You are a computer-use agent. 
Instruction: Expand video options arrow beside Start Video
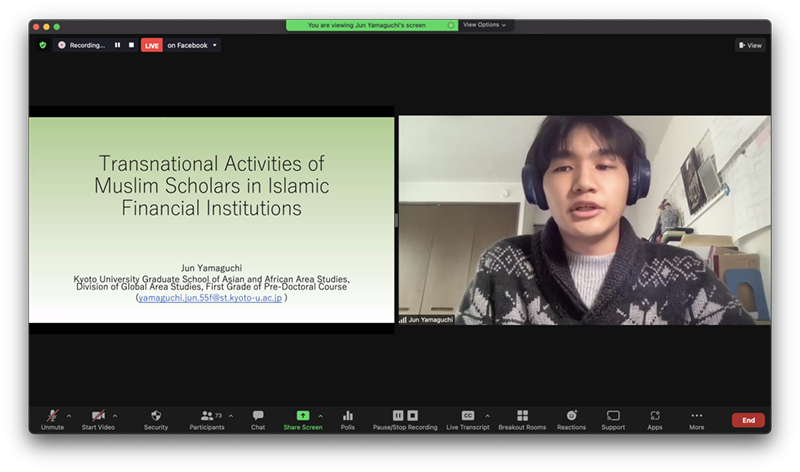click(115, 416)
